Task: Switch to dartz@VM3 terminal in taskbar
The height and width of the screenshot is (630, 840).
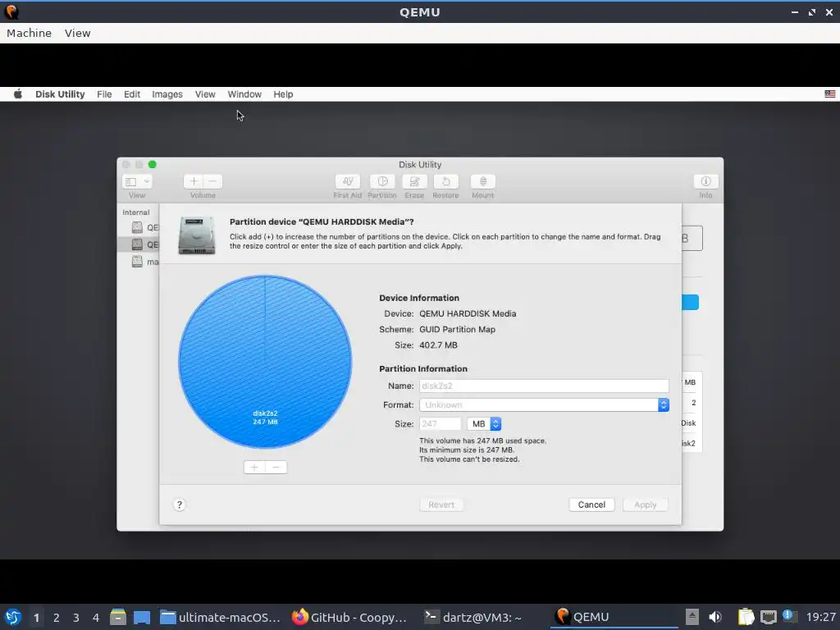Action: (x=473, y=617)
